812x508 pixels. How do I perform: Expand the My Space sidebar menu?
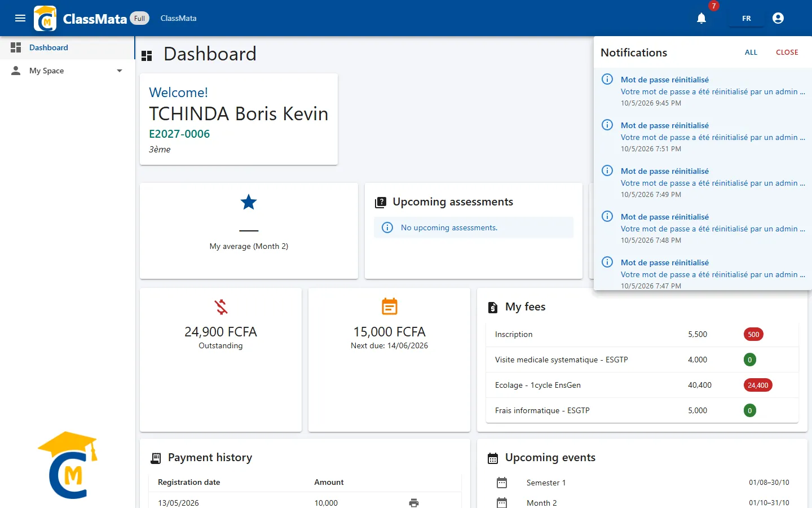pyautogui.click(x=68, y=71)
